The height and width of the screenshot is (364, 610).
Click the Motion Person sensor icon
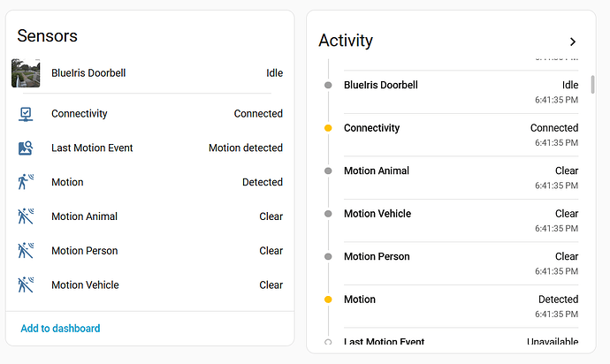tap(26, 250)
